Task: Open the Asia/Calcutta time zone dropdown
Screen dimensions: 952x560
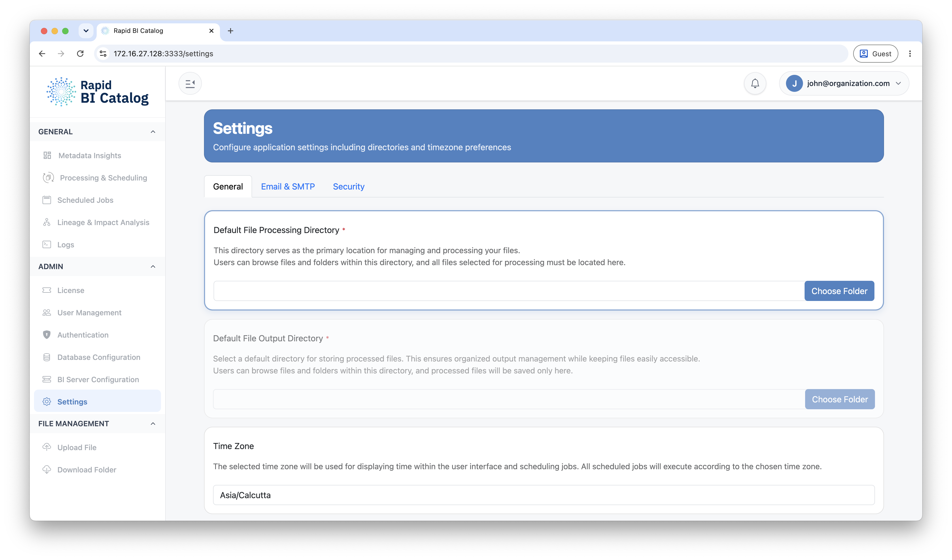Action: 544,495
